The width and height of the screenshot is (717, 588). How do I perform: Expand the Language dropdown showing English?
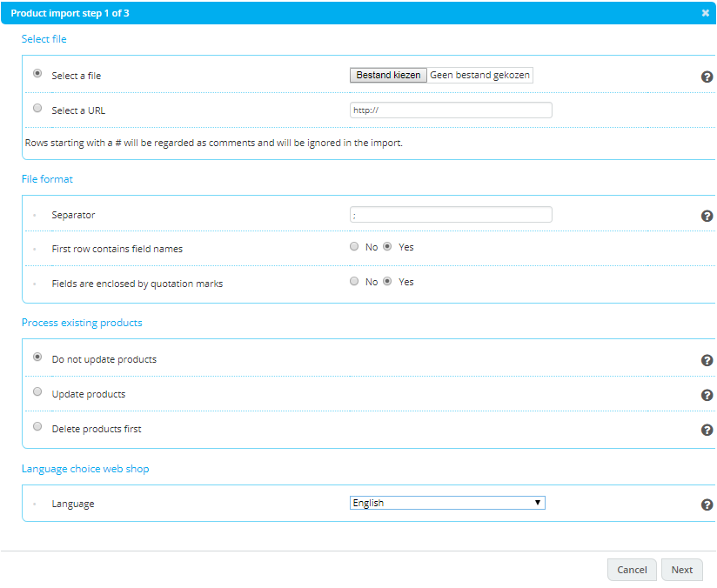click(447, 503)
